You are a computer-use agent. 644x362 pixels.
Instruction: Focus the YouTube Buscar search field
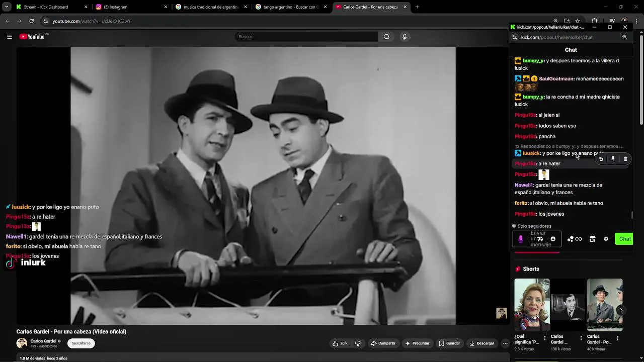(x=306, y=37)
